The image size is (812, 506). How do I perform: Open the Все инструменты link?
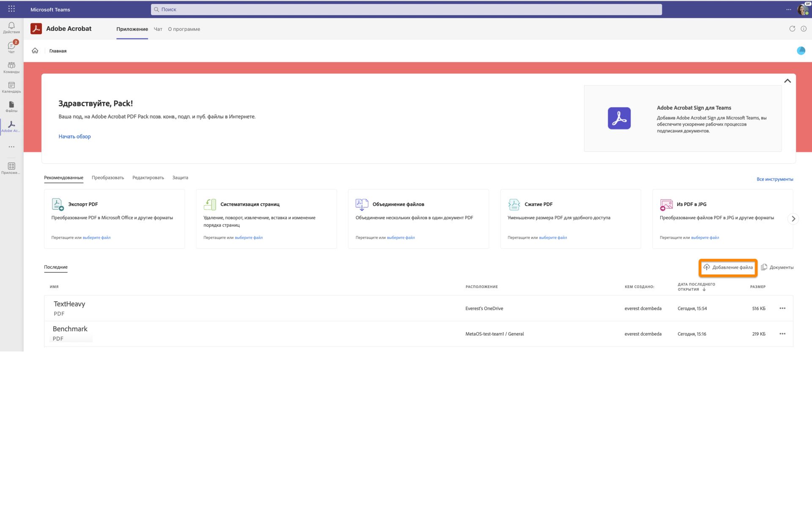coord(775,179)
